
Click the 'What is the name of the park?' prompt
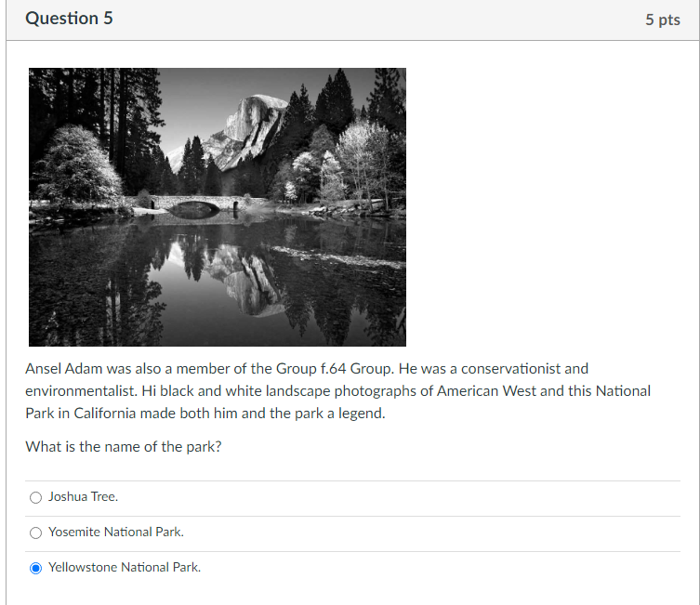(x=124, y=447)
